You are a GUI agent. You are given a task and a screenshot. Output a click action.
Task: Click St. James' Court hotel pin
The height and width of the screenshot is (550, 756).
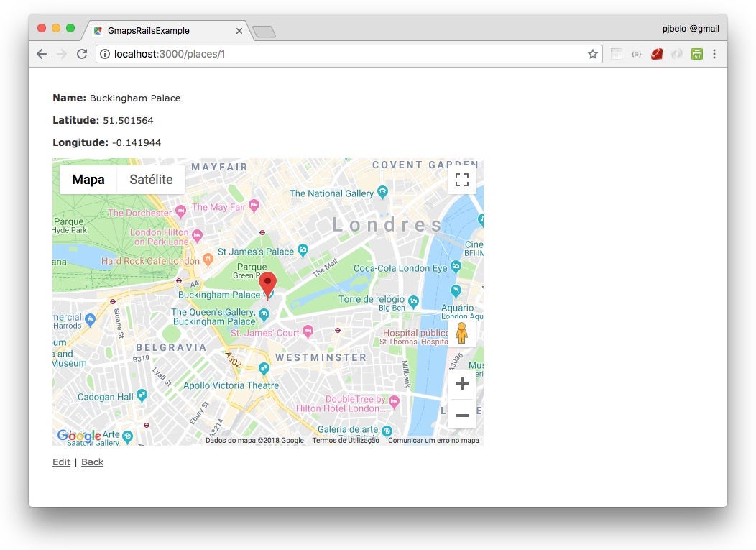pyautogui.click(x=308, y=331)
